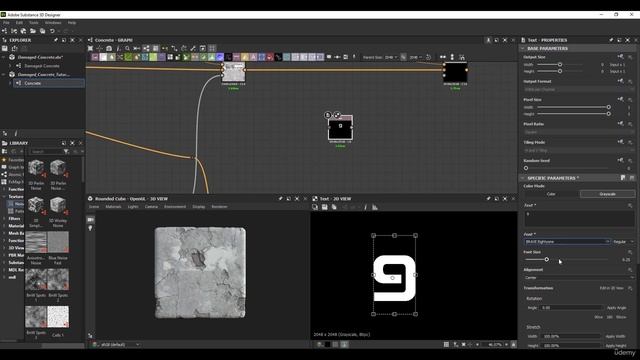Expand the Damaged Concrete graph tree item
This screenshot has width=640, height=360.
(x=11, y=66)
